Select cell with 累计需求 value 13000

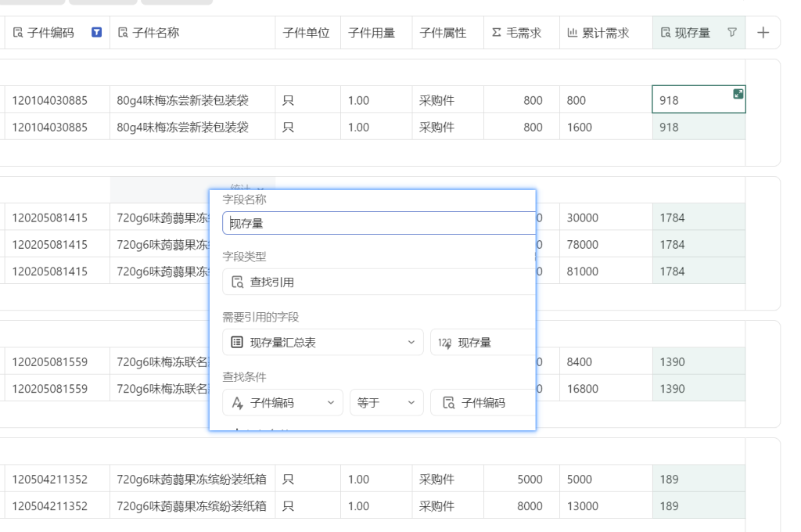[606, 506]
